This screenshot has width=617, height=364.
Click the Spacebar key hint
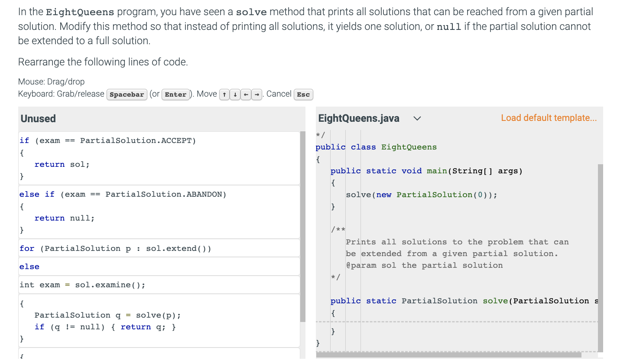click(x=127, y=94)
